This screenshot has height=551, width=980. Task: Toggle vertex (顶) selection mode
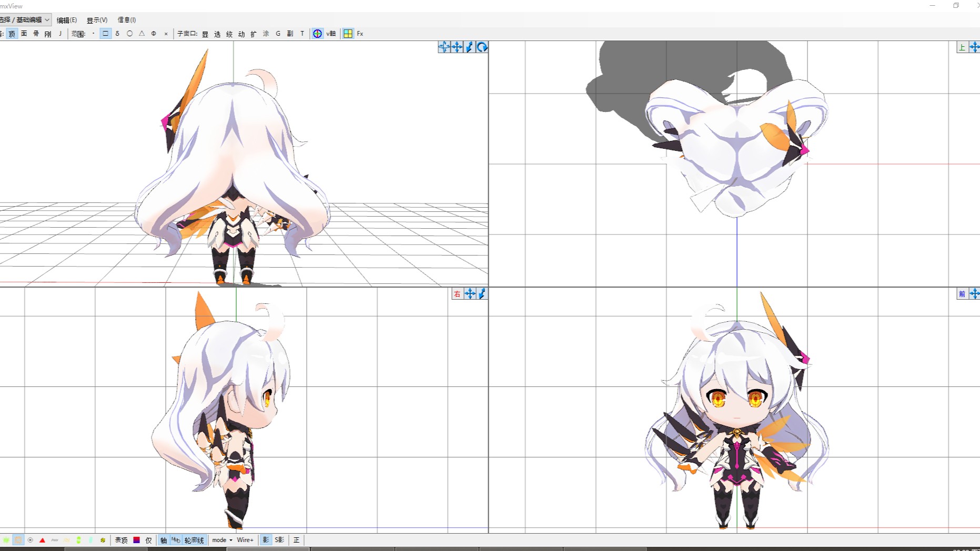12,34
